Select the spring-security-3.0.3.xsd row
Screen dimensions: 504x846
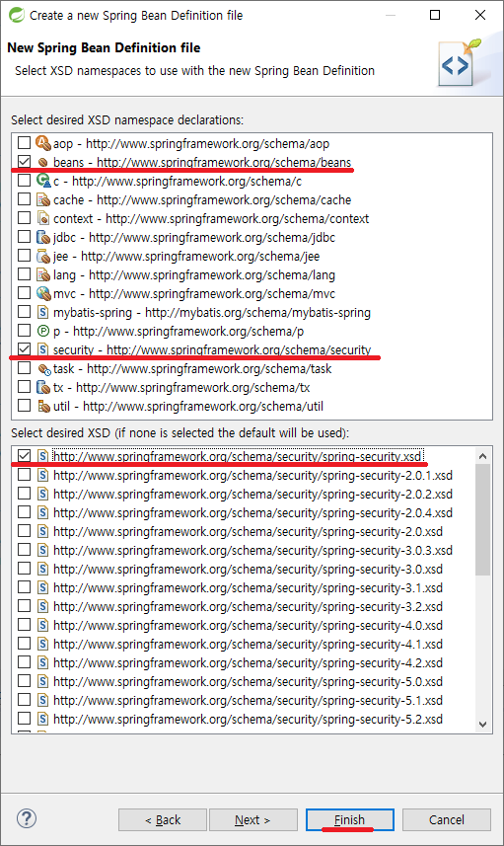[x=252, y=550]
